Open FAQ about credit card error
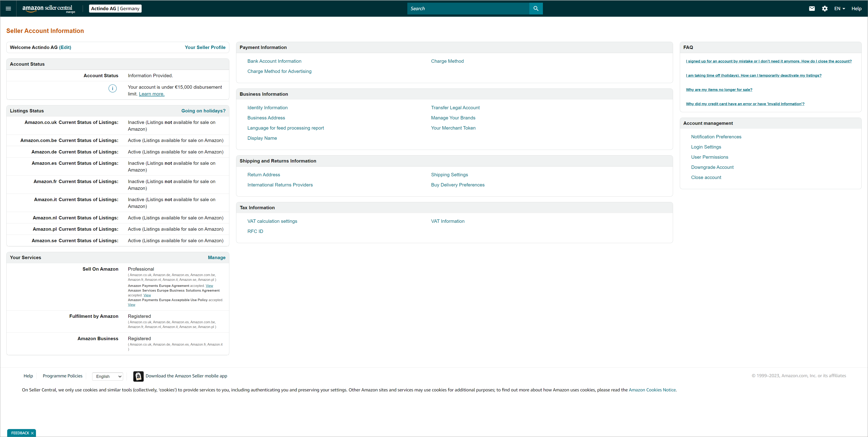Image resolution: width=868 pixels, height=437 pixels. click(x=745, y=104)
